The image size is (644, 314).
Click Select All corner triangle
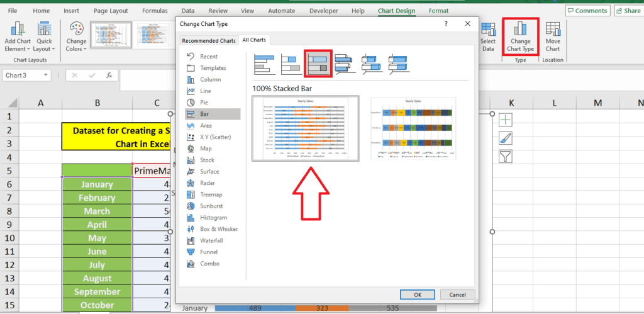[13, 103]
